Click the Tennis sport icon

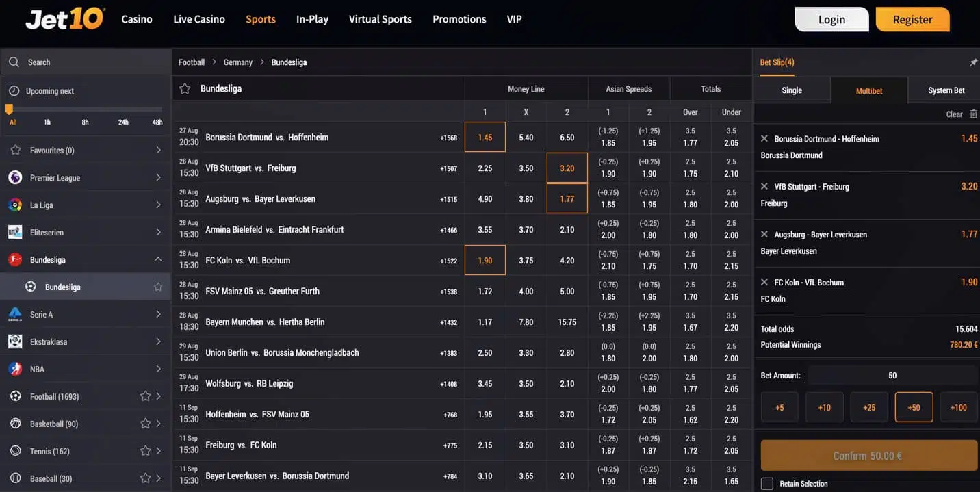tap(15, 451)
